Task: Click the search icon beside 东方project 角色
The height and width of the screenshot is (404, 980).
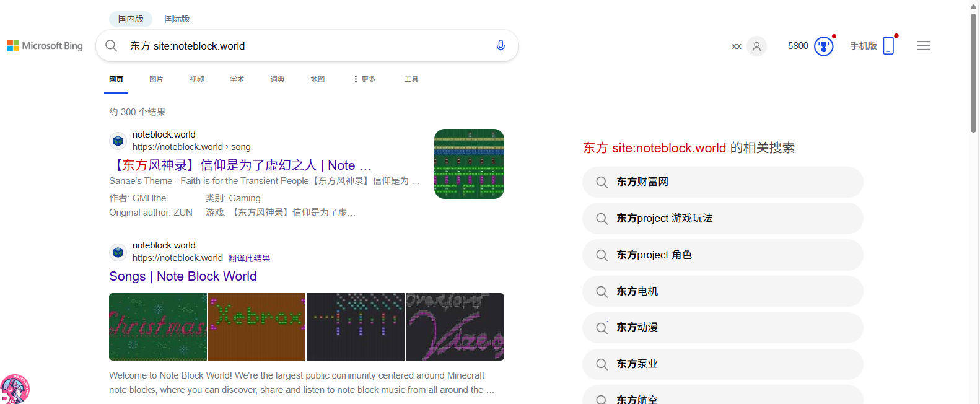Action: (x=602, y=255)
